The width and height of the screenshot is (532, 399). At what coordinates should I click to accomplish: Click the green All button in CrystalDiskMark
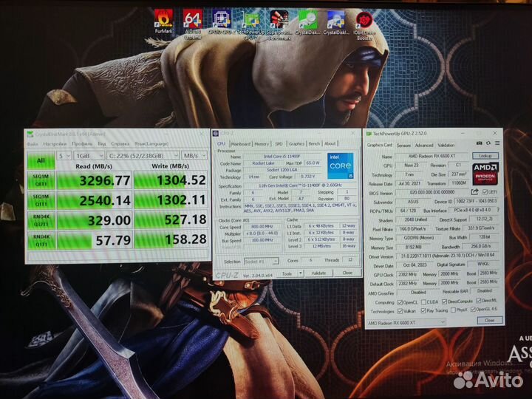pos(41,160)
